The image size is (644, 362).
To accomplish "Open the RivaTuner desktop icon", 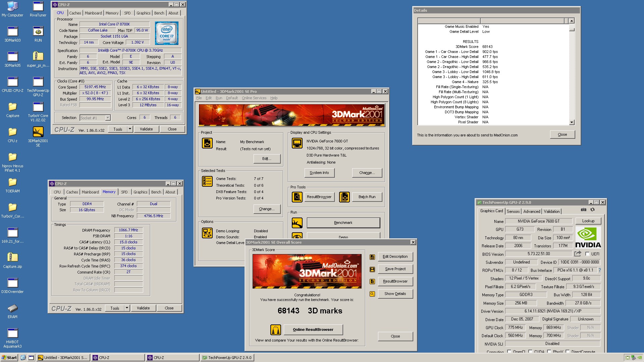I will pos(38,9).
